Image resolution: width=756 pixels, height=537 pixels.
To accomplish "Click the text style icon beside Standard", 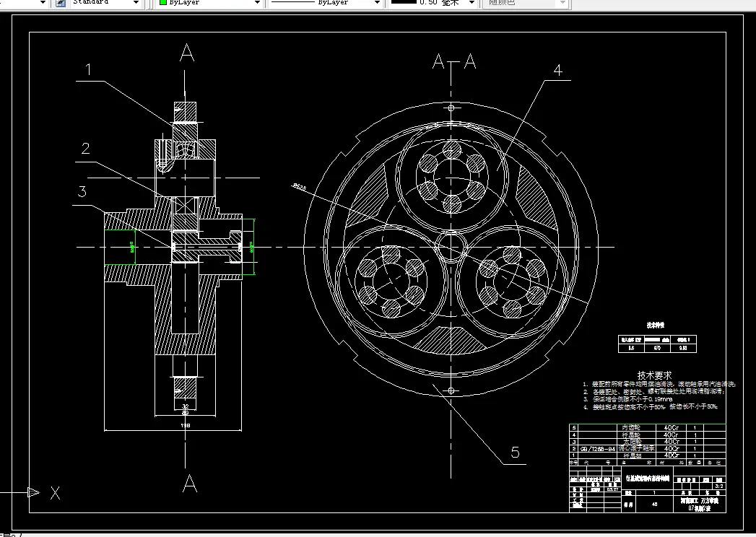I will pyautogui.click(x=60, y=3).
